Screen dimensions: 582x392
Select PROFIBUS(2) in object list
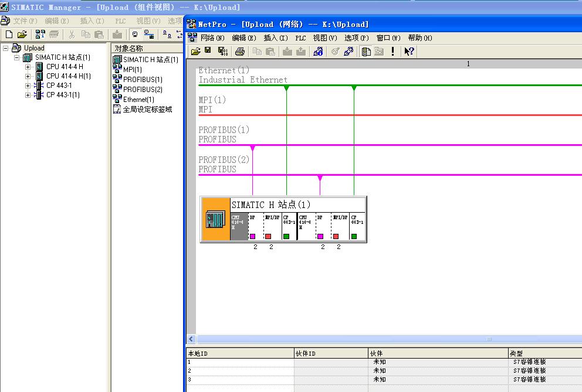click(143, 90)
